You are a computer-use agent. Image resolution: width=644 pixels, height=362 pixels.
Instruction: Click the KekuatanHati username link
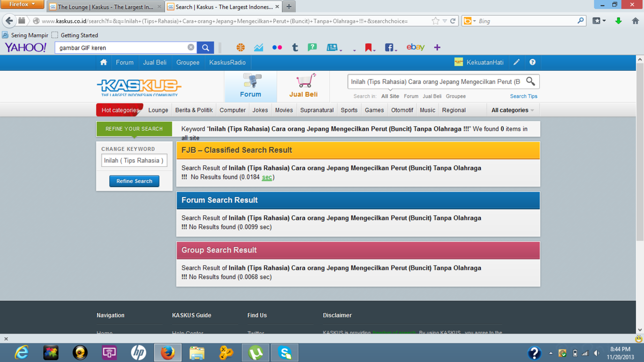(485, 62)
